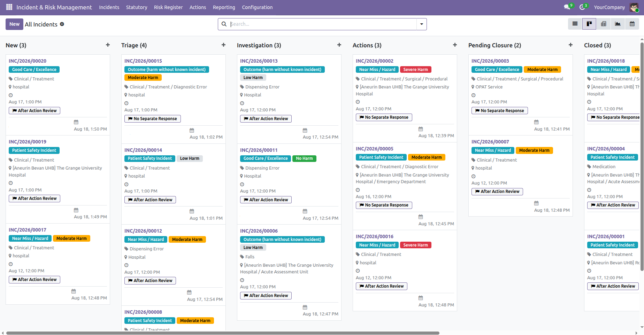The width and height of the screenshot is (644, 335).
Task: Open the Configuration menu
Action: tap(257, 7)
